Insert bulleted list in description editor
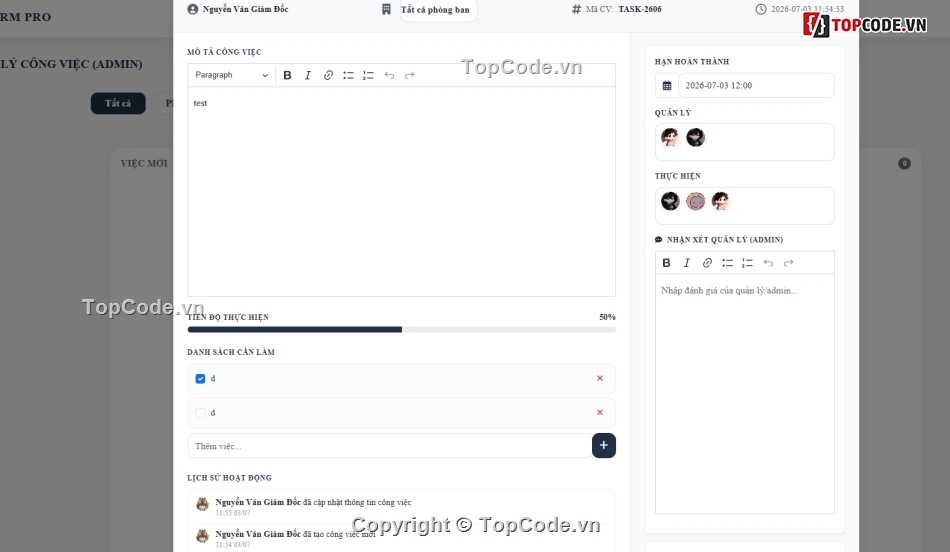This screenshot has height=552, width=950. coord(348,75)
